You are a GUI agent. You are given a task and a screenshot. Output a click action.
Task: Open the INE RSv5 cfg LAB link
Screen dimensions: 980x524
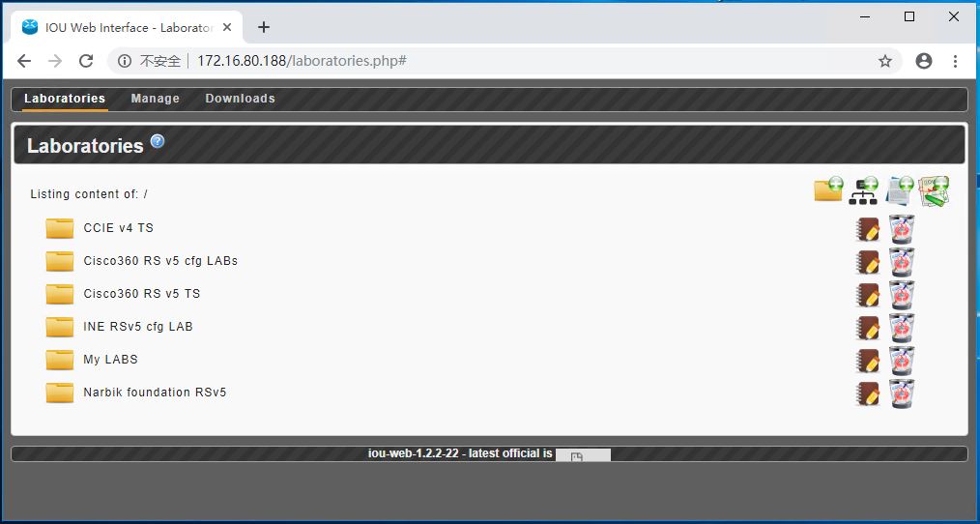138,327
